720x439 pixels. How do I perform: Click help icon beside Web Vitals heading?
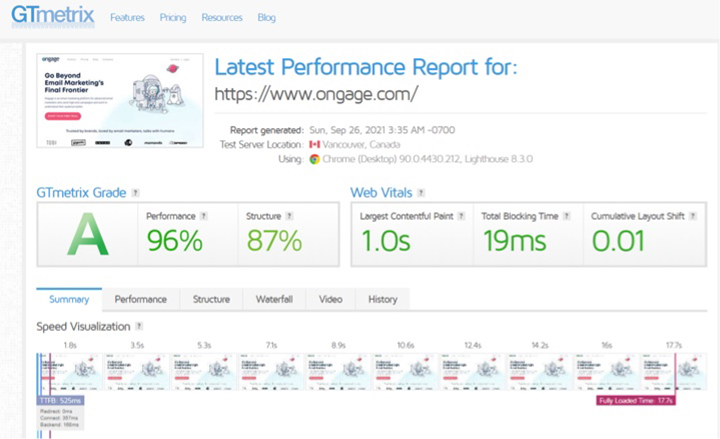[x=419, y=193]
